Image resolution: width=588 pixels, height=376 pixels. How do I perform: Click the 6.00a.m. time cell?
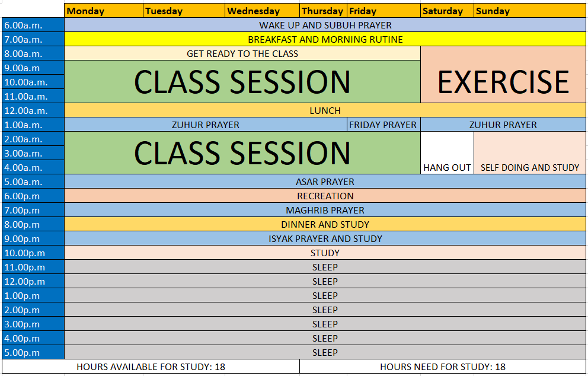coord(33,26)
